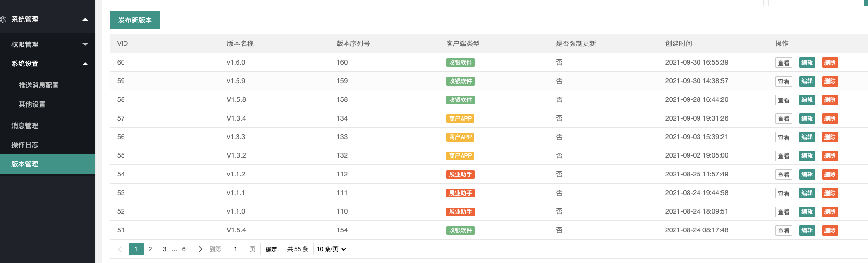Screen dimensions: 868x263
Task: Delete version V1.3.4 row
Action: coord(830,119)
